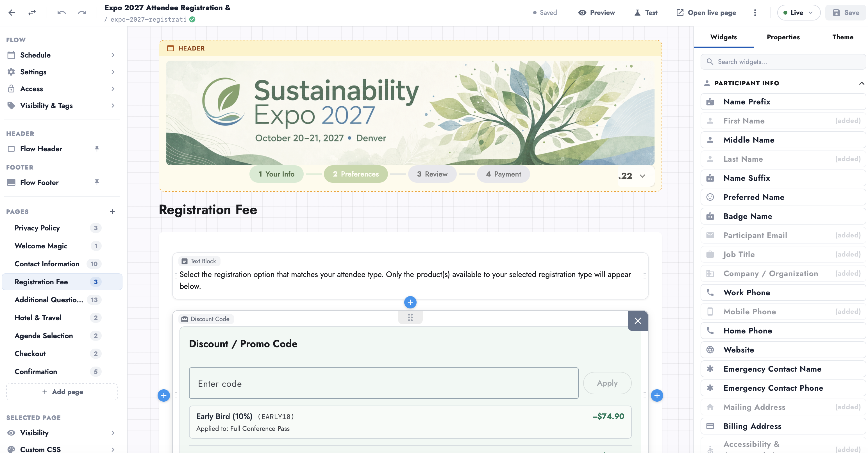Add the Emergency Contact Name widget
Screen dimensions: 868x453
[783, 369]
